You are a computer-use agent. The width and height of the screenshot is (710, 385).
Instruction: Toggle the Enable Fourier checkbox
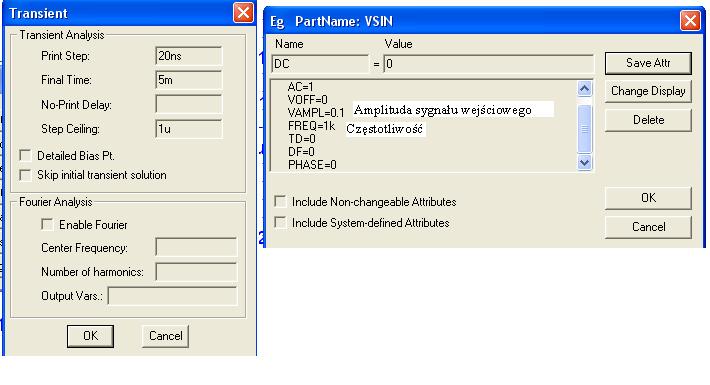click(x=47, y=225)
